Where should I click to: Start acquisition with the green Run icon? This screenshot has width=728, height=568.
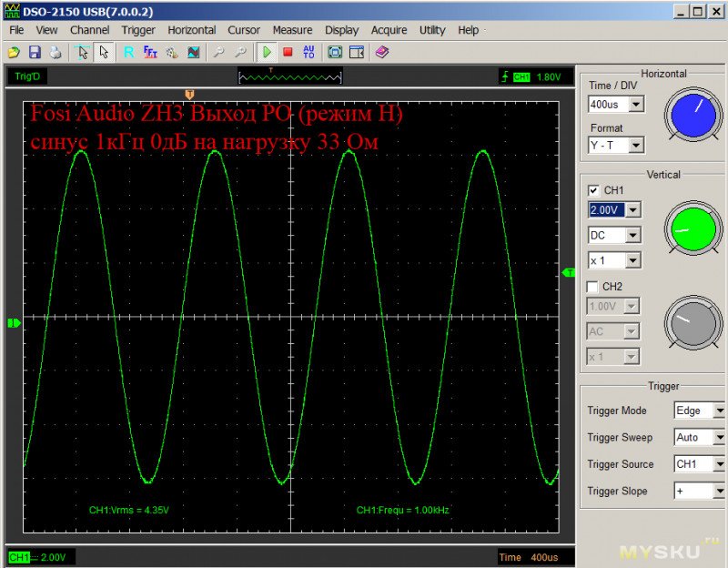(267, 53)
